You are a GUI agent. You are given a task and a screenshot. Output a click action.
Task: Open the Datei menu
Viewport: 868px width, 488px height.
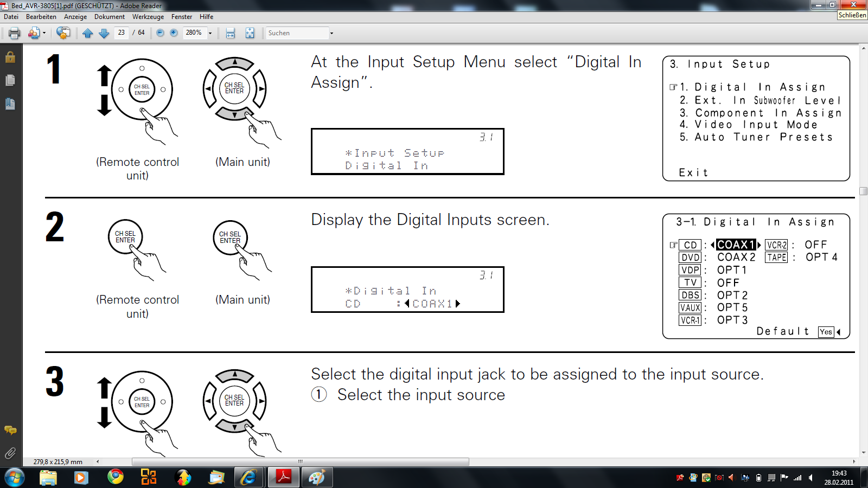pyautogui.click(x=11, y=17)
